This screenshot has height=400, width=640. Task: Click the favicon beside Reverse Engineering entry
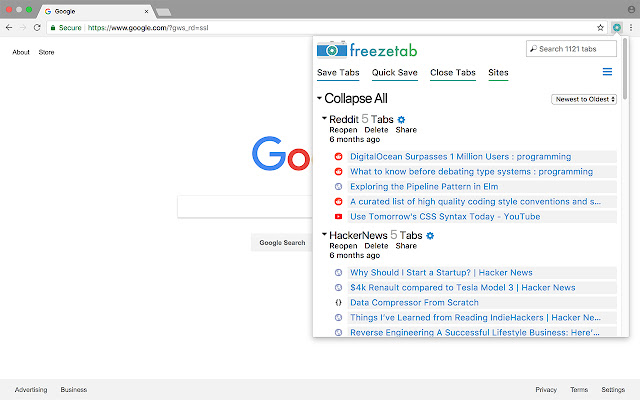(x=338, y=332)
